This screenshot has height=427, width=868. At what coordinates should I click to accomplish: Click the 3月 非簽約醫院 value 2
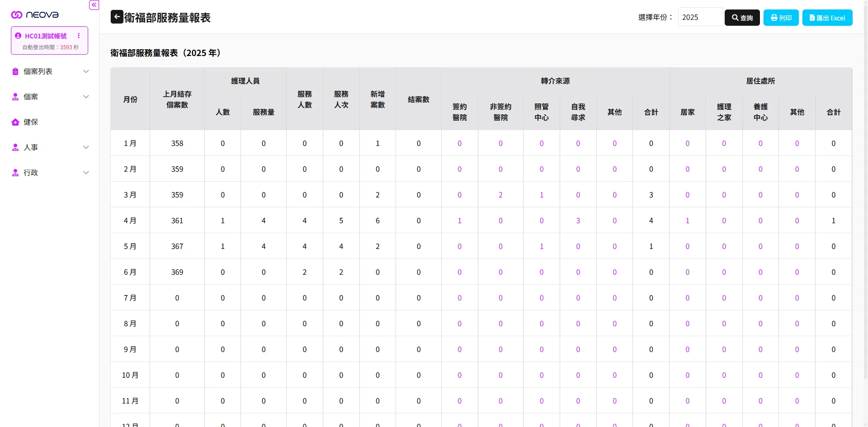click(x=500, y=195)
